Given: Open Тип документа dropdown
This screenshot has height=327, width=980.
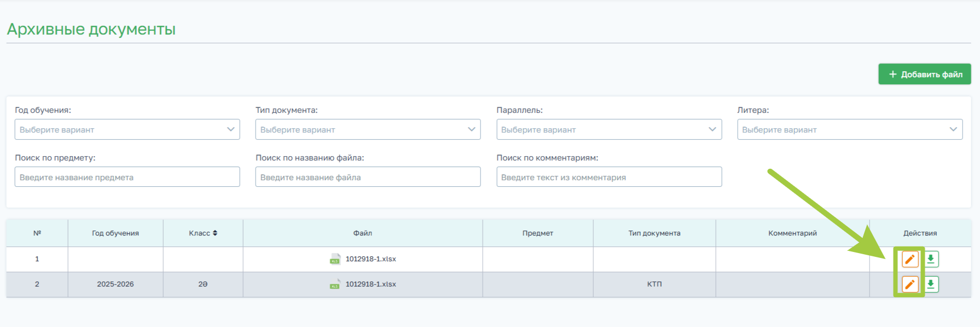Looking at the screenshot, I should [x=368, y=129].
